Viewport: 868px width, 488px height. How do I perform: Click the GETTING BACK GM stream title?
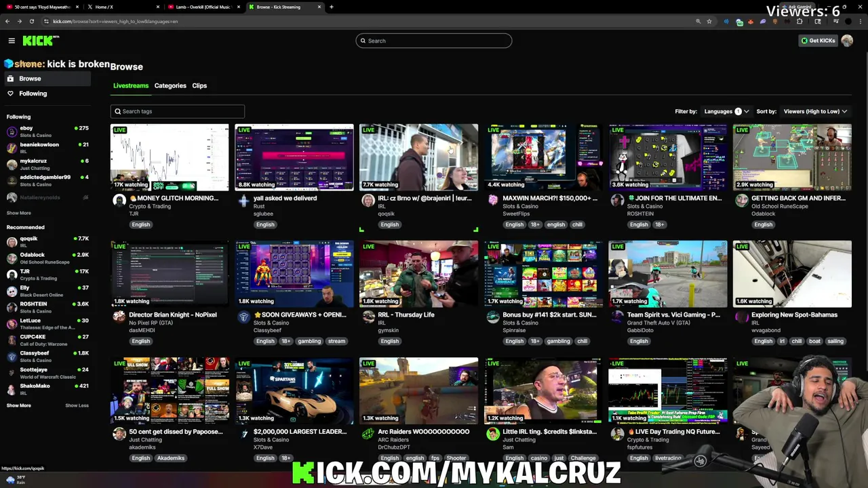tap(798, 198)
